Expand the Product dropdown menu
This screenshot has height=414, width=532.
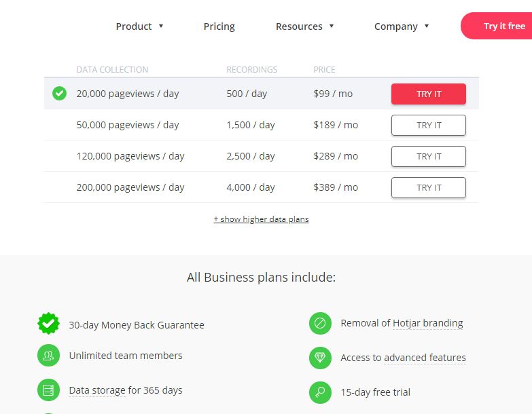139,26
